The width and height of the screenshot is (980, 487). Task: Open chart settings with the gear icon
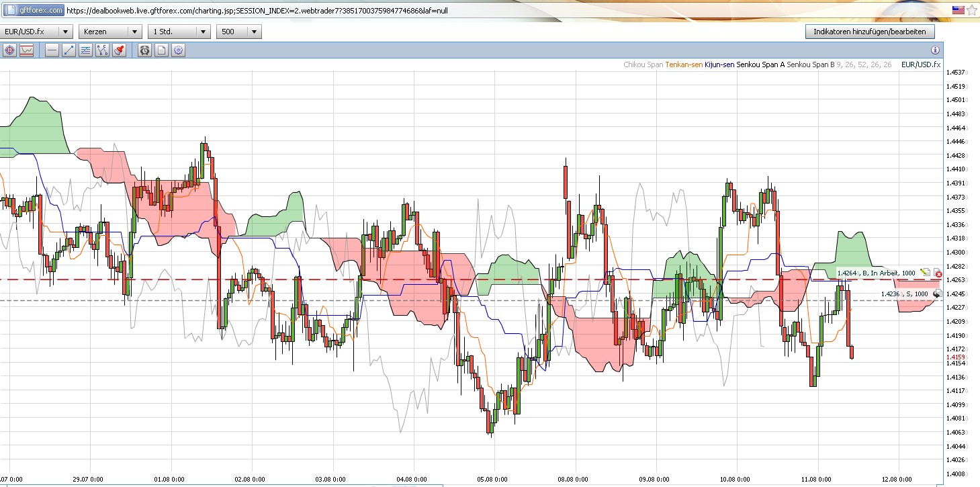[178, 50]
